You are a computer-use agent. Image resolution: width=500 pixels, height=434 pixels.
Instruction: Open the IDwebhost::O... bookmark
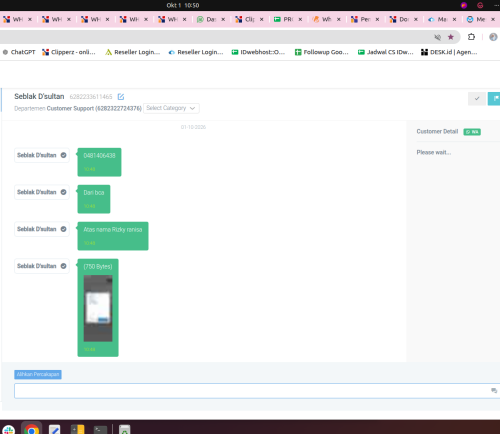[258, 52]
